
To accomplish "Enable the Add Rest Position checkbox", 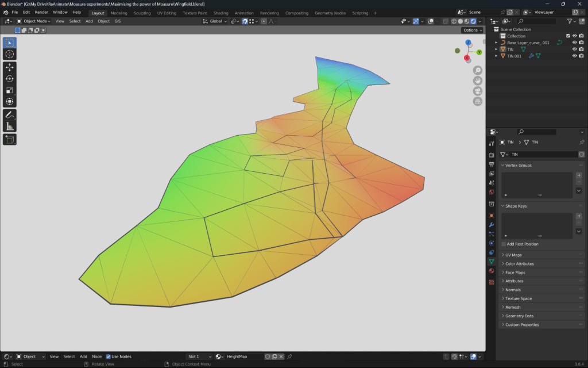I will pyautogui.click(x=504, y=244).
